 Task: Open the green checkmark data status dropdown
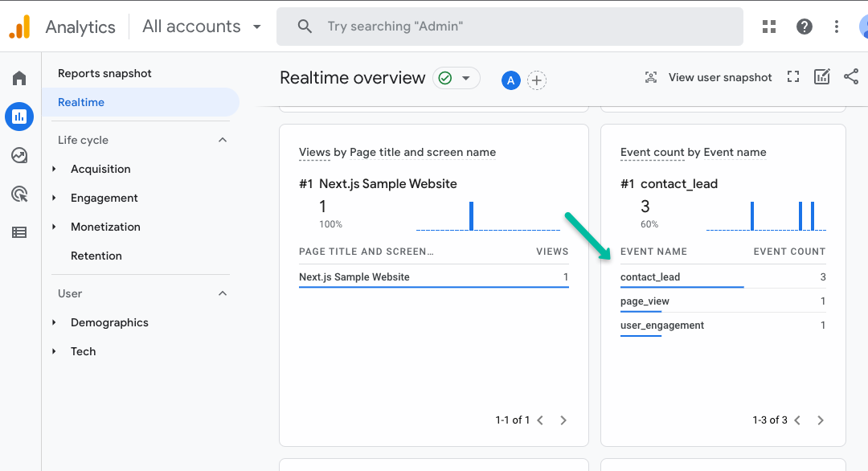pyautogui.click(x=456, y=78)
